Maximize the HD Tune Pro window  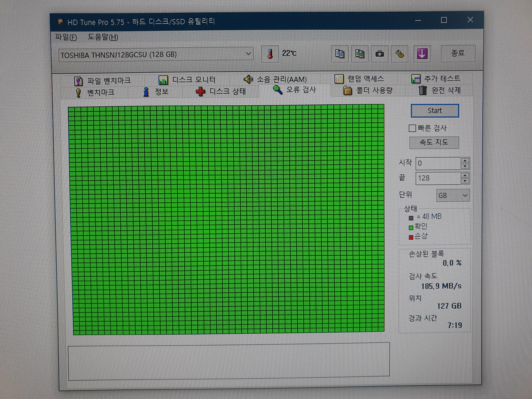pos(444,20)
